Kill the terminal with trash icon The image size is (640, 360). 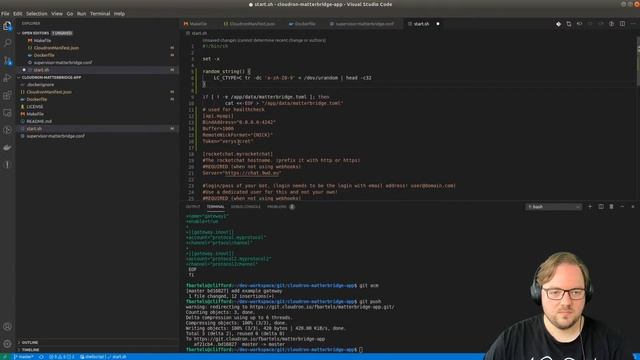[x=611, y=207]
